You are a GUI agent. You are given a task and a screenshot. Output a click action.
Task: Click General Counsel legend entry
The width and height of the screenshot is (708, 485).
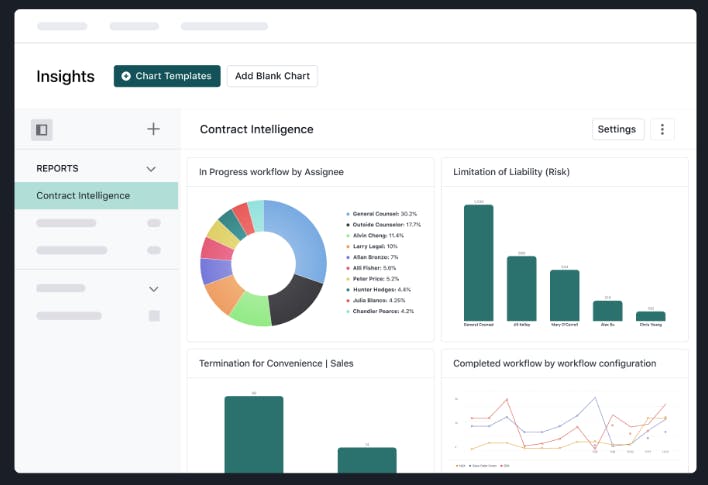pos(382,214)
